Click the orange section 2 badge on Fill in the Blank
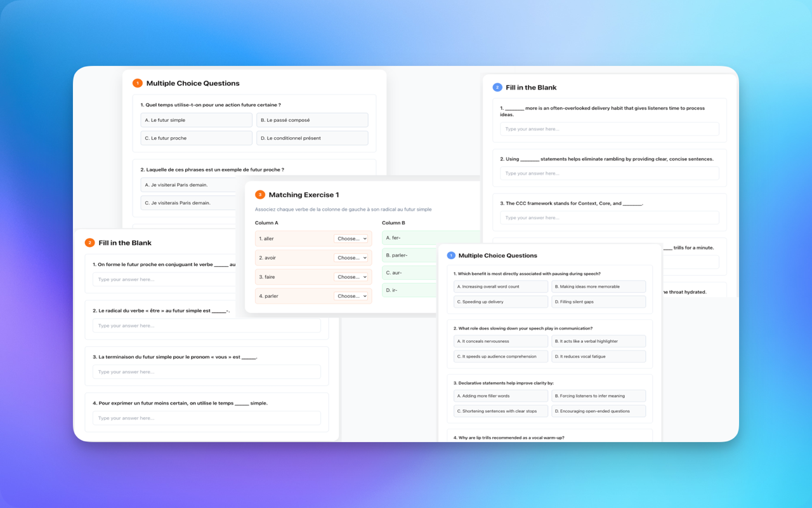The image size is (812, 508). (90, 242)
